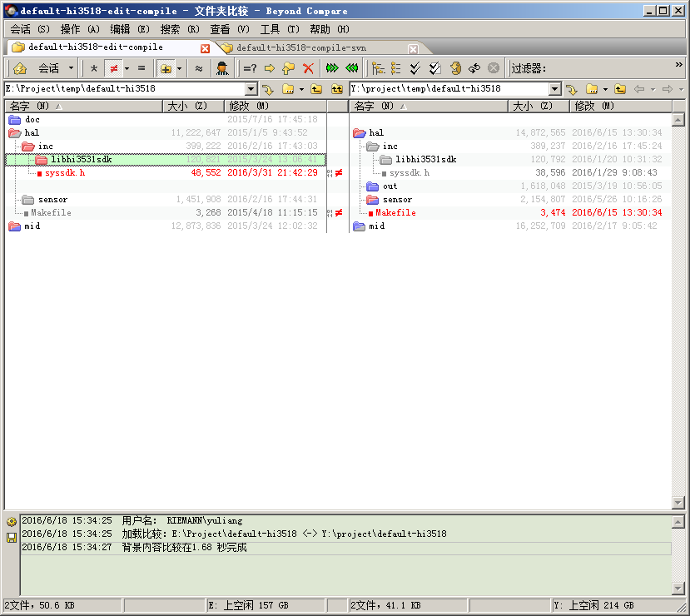Click the grey Stop icon
The height and width of the screenshot is (616, 690).
pos(494,68)
